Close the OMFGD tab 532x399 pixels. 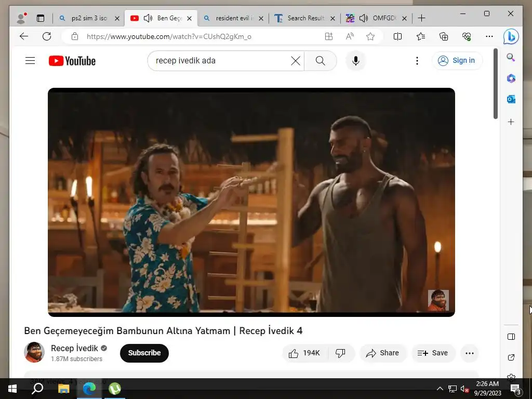click(x=404, y=18)
